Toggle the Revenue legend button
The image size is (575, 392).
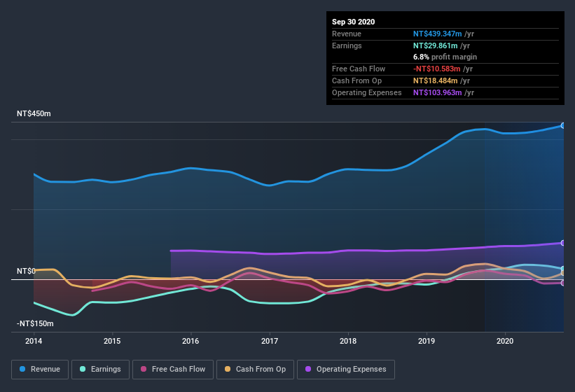[40, 370]
